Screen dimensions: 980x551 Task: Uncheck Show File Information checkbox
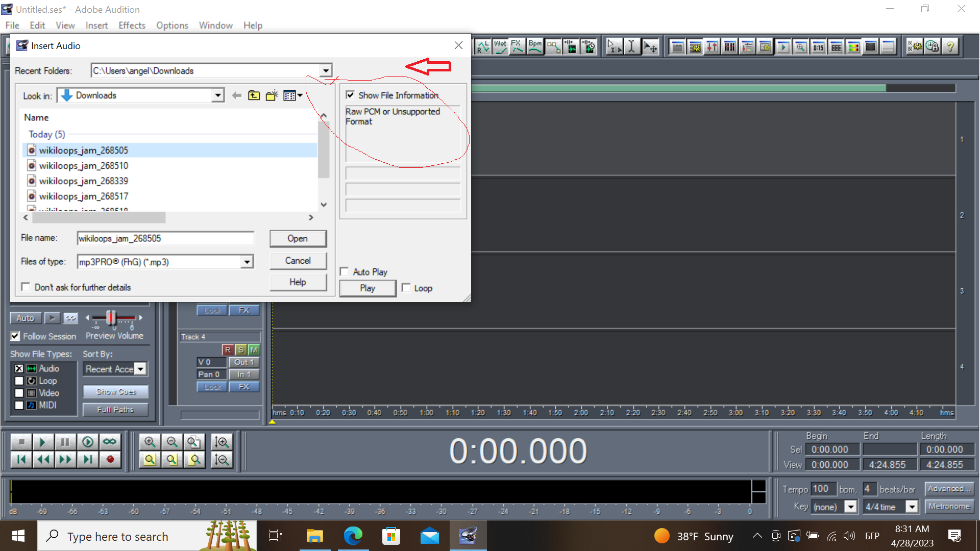(350, 95)
